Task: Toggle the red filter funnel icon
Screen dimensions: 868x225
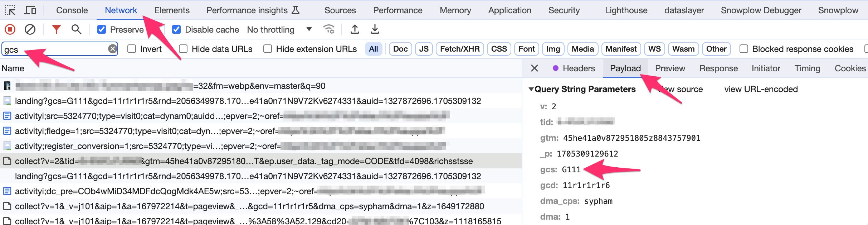Action: point(56,29)
